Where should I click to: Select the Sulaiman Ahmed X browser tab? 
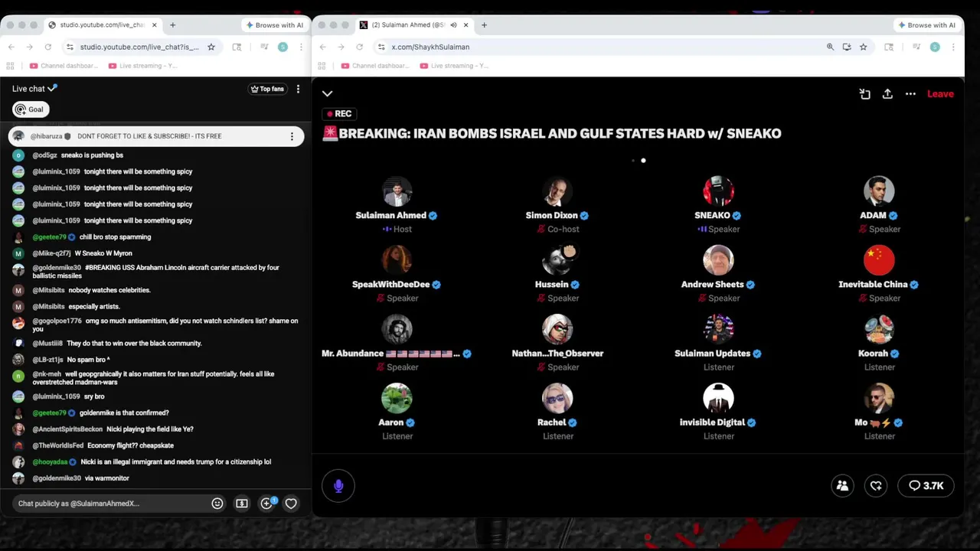[413, 25]
